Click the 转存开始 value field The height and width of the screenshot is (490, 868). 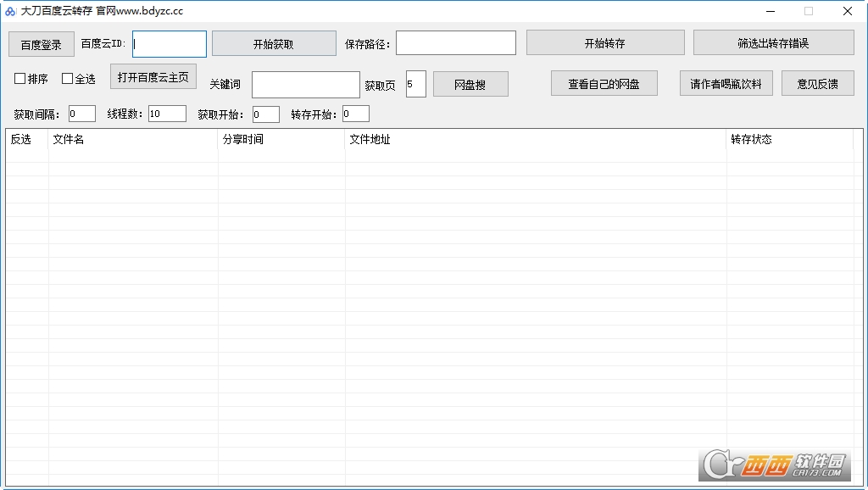[x=355, y=114]
